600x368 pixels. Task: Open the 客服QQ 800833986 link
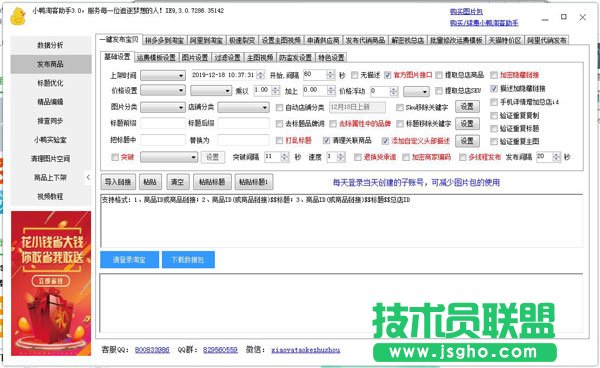coord(152,350)
